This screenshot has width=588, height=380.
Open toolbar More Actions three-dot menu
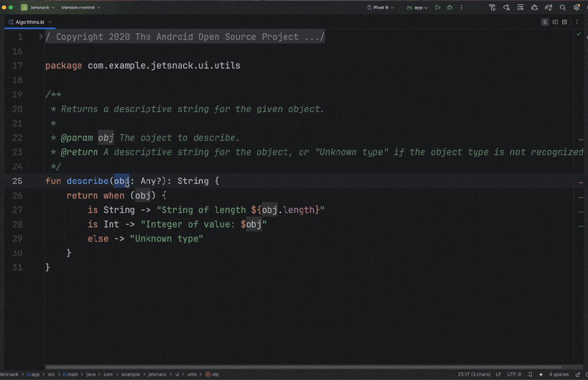tap(462, 8)
